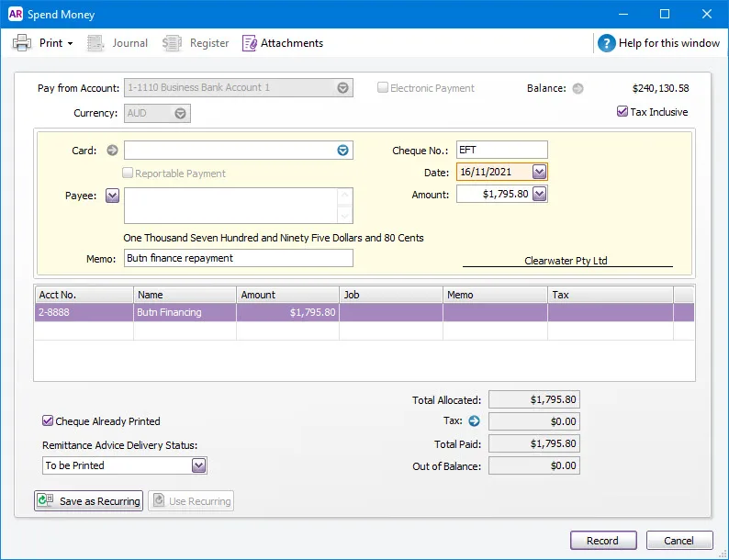Click the Acct No. column header
The width and height of the screenshot is (729, 560).
(84, 295)
